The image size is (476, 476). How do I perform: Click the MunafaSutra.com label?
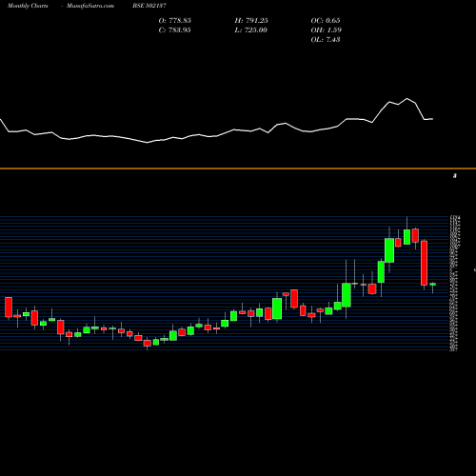tap(90, 6)
